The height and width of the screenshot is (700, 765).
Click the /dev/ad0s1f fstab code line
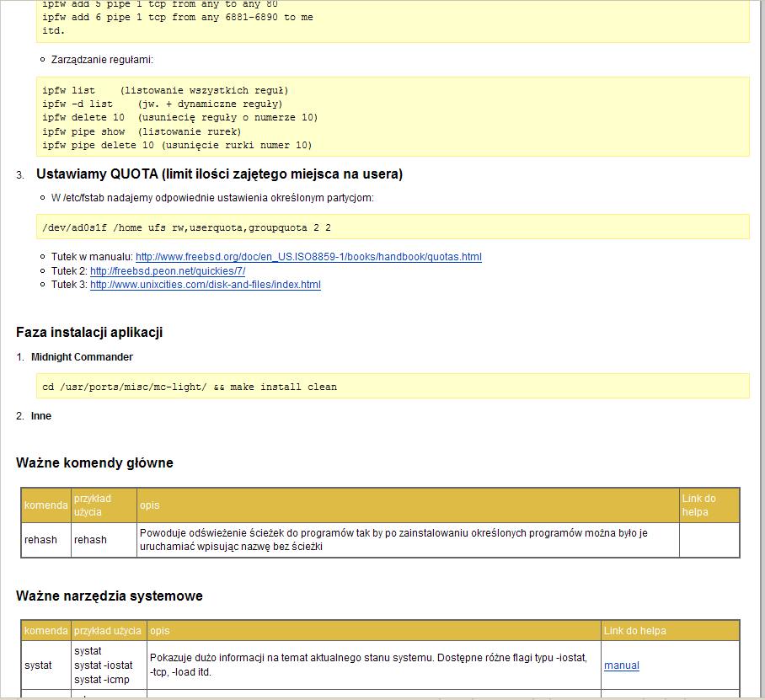point(186,227)
